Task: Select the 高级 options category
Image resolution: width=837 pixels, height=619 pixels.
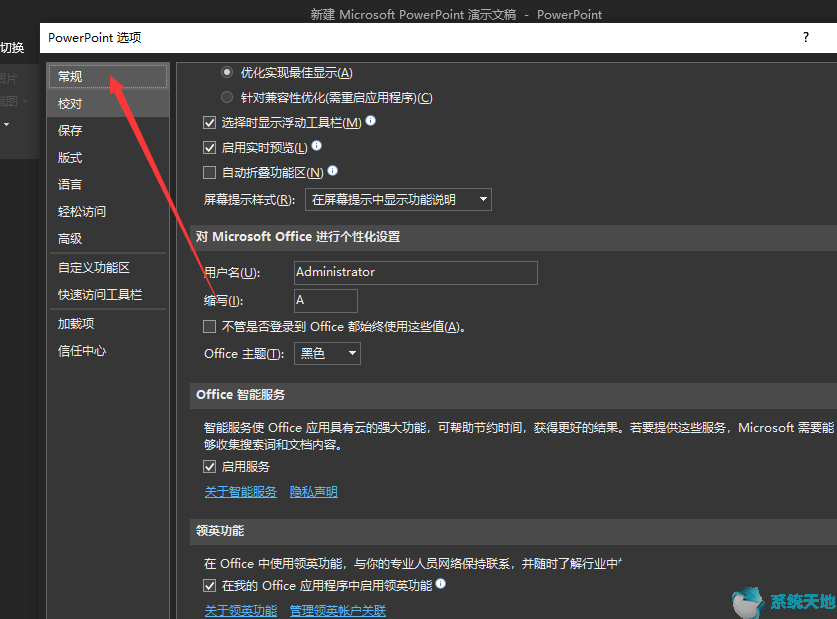Action: coord(108,239)
